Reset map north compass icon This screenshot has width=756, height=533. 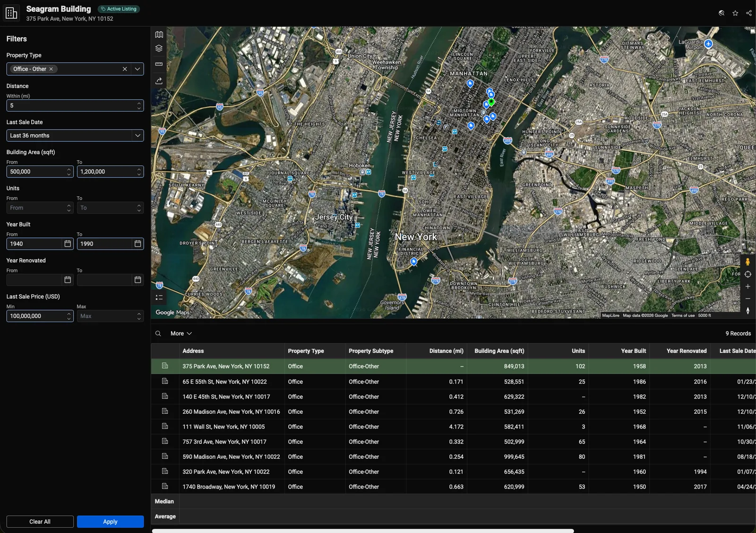click(747, 311)
